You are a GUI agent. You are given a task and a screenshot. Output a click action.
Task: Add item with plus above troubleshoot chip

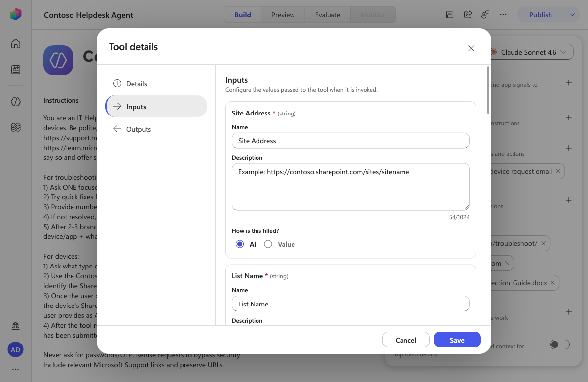tap(568, 200)
